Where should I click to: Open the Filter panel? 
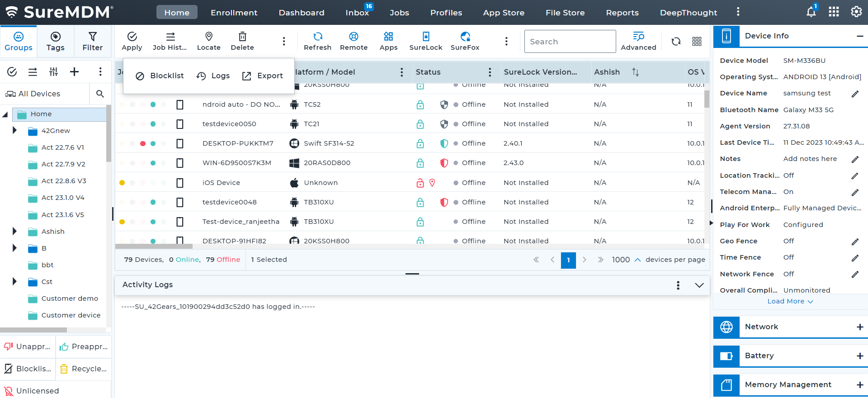(93, 41)
